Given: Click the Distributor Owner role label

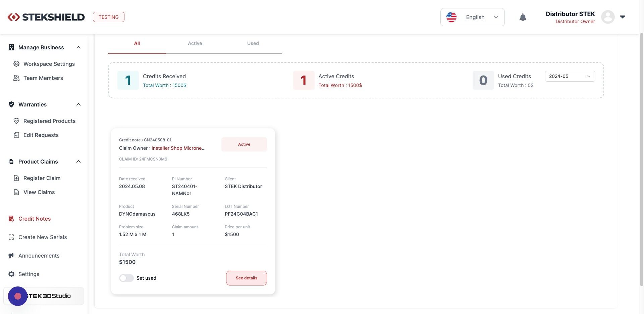Looking at the screenshot, I should point(575,21).
